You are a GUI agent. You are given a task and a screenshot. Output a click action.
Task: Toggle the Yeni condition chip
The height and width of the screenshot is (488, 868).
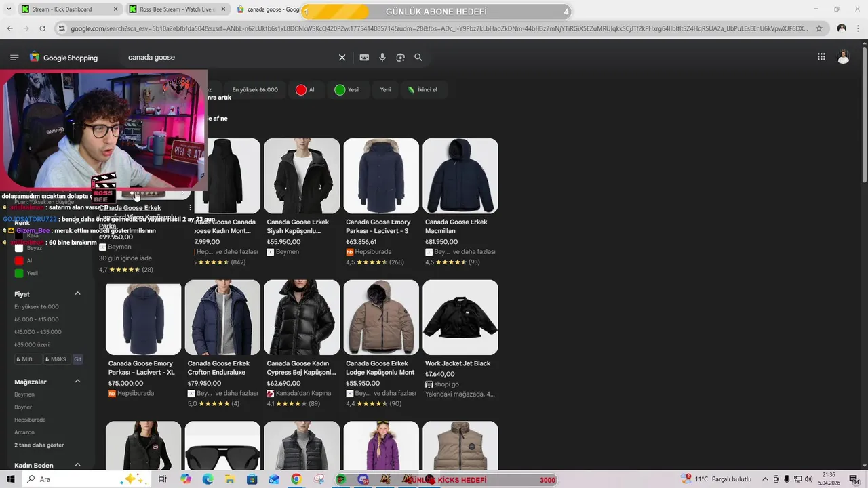tap(385, 89)
